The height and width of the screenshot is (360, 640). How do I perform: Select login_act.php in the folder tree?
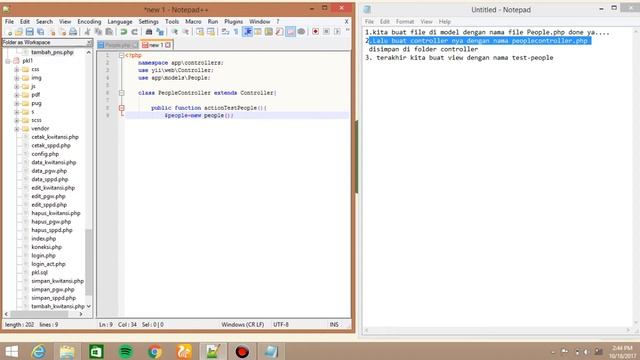pos(48,264)
